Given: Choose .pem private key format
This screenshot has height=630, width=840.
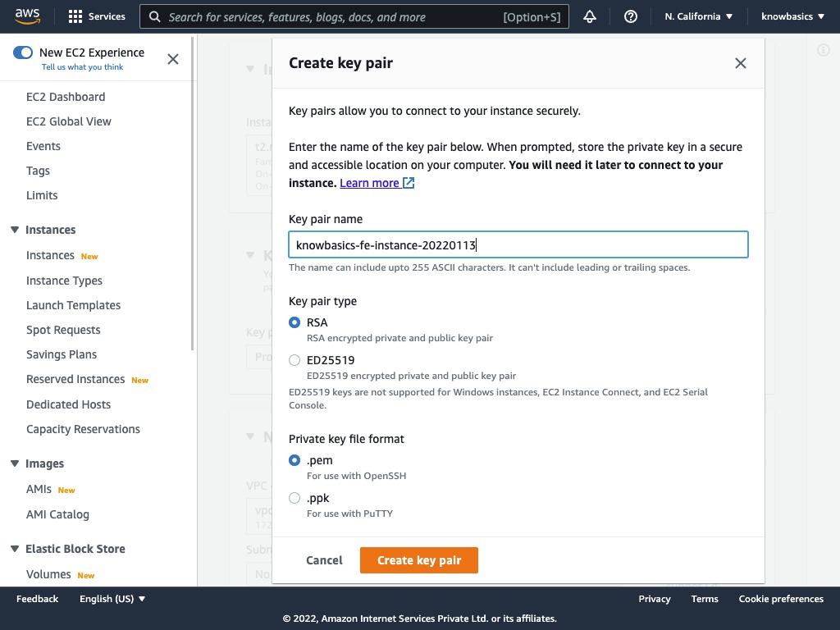Looking at the screenshot, I should (x=294, y=460).
